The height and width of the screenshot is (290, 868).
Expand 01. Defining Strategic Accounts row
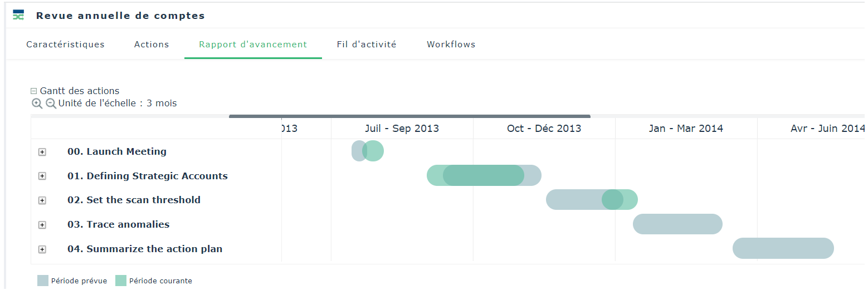(42, 176)
